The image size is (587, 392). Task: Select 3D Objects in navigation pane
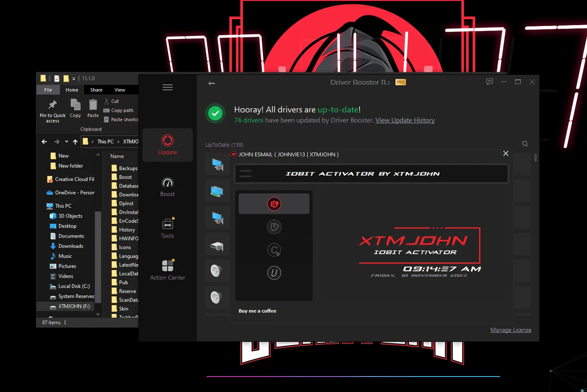point(66,216)
